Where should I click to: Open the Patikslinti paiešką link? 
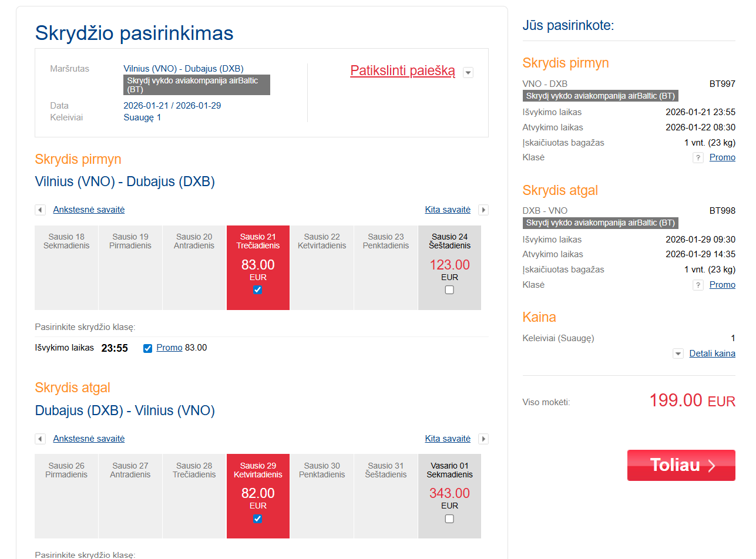pos(402,71)
